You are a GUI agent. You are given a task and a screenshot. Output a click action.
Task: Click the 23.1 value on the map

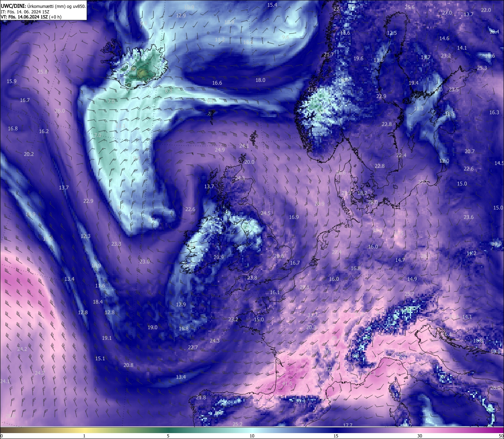click(338, 9)
